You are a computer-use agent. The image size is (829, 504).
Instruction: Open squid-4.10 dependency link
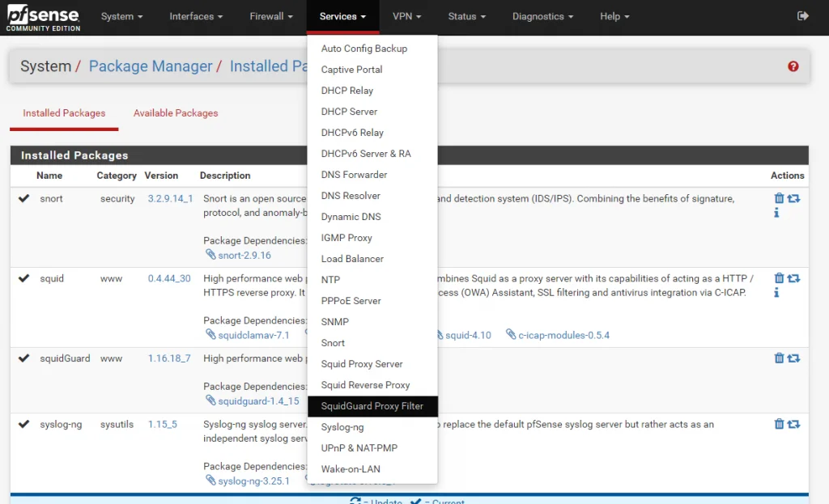468,335
